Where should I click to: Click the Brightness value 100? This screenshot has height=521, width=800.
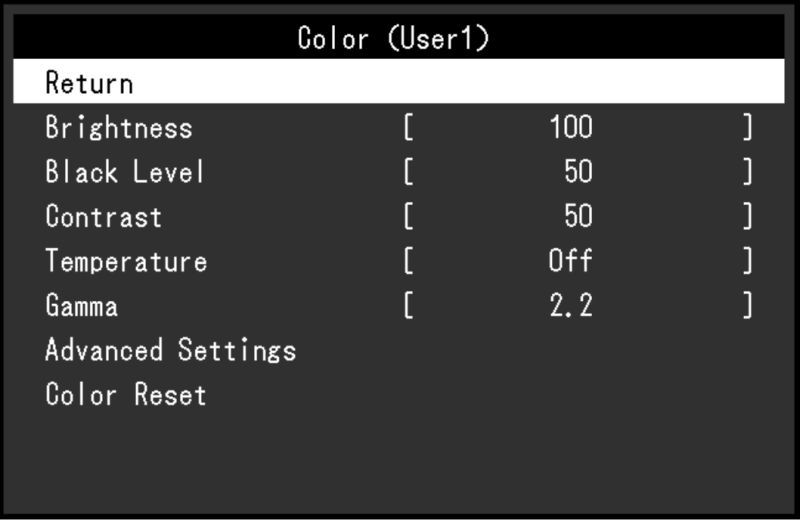(x=571, y=127)
